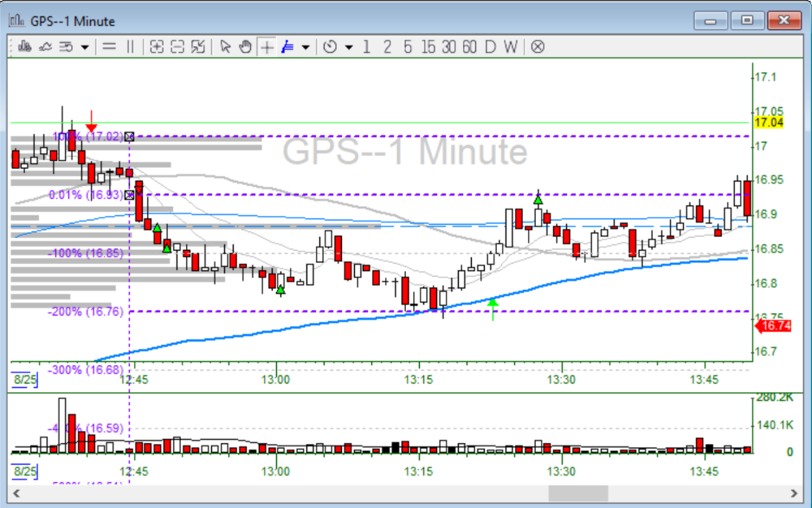Select the arrow pointer tool

(226, 47)
